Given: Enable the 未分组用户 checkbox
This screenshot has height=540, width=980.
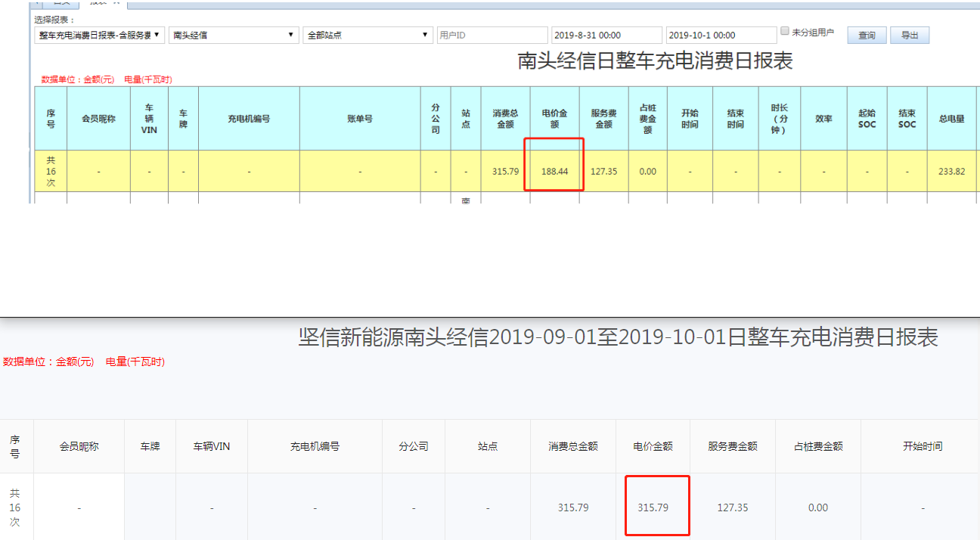Looking at the screenshot, I should click(785, 31).
